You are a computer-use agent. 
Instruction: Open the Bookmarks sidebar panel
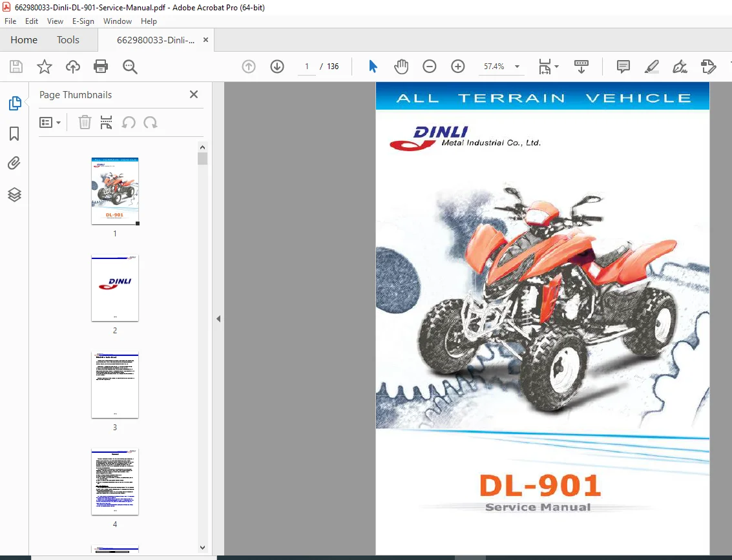pyautogui.click(x=14, y=134)
